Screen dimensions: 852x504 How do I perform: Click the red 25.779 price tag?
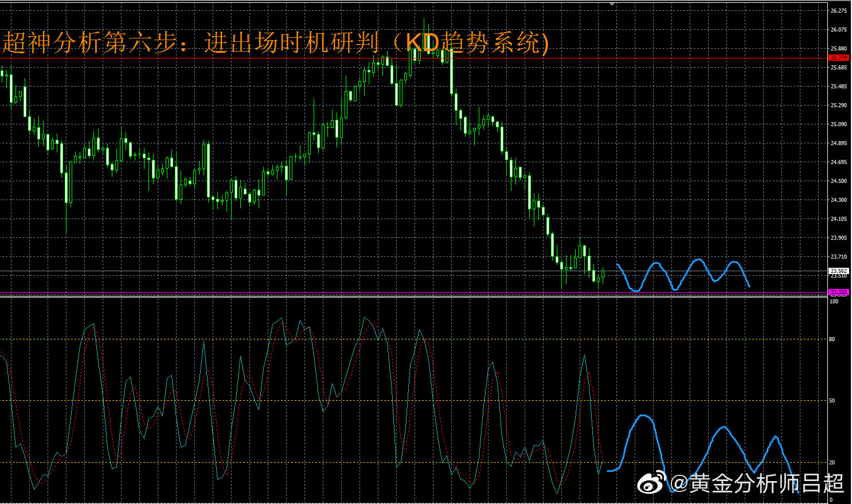click(839, 58)
